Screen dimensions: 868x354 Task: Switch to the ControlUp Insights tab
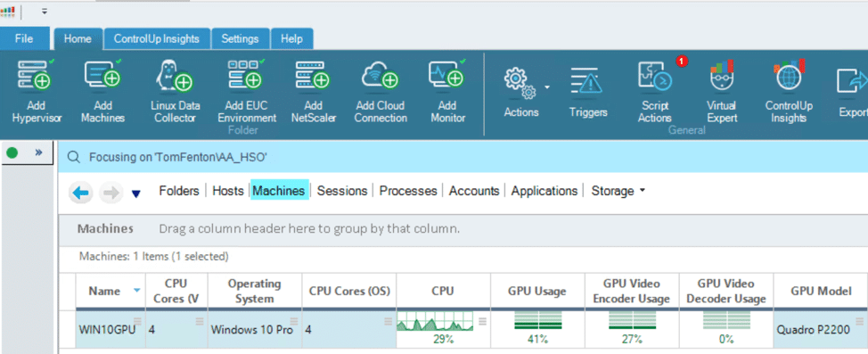[157, 38]
